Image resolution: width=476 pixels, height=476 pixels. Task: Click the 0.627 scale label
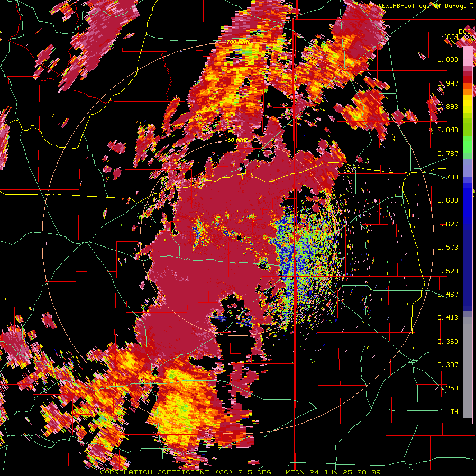pos(448,224)
